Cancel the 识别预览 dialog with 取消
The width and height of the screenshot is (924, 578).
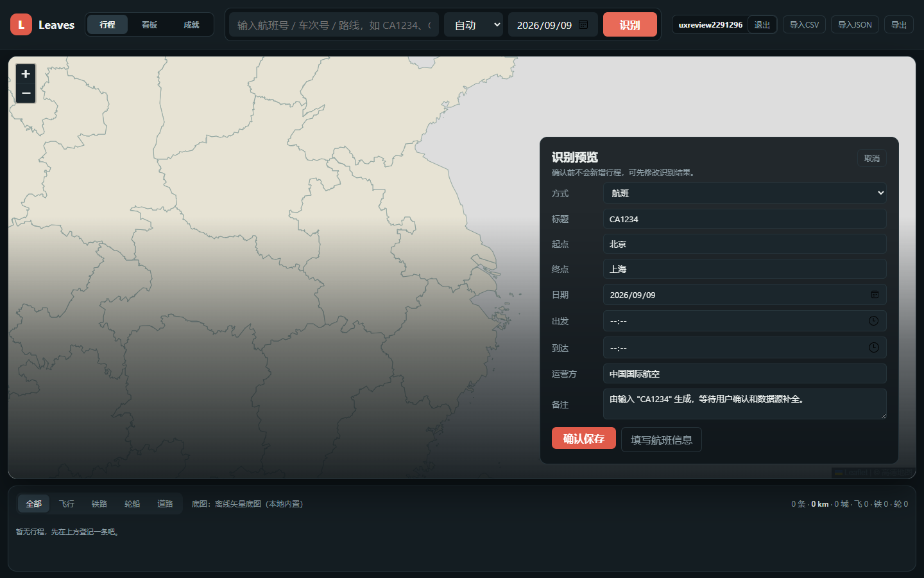(x=872, y=158)
